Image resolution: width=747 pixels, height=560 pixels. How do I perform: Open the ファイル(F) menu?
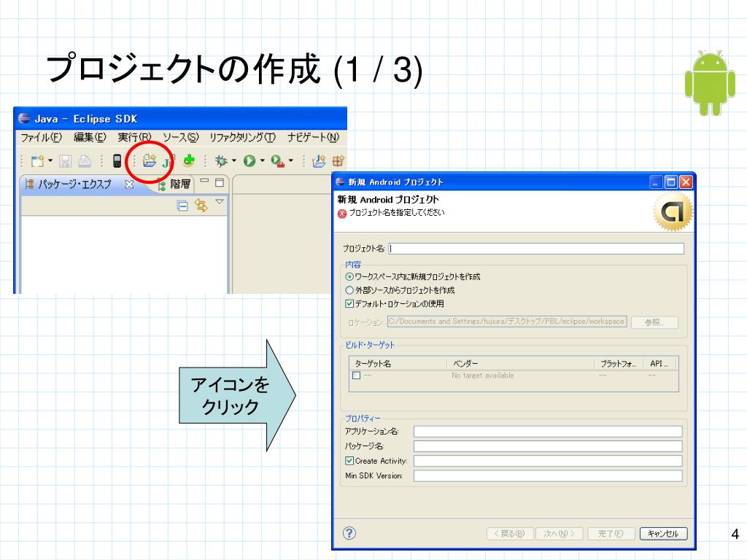pos(41,138)
